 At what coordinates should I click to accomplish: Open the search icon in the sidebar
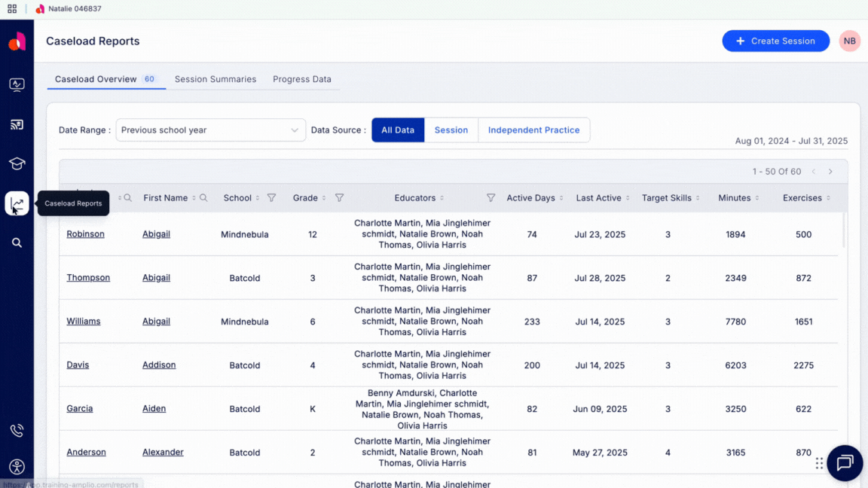(x=17, y=242)
